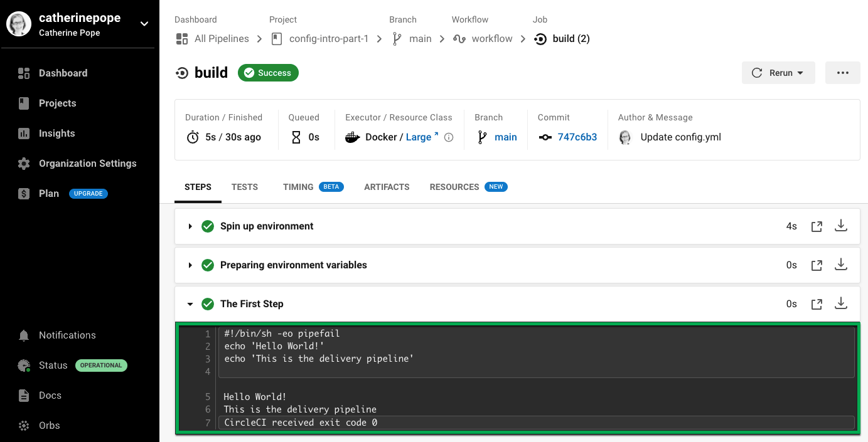The image size is (868, 442).
Task: Click the branch icon in the details panel
Action: coord(482,137)
